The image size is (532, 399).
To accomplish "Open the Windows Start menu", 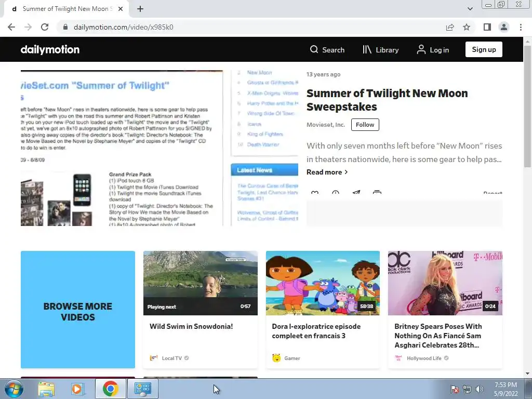I will (x=13, y=389).
